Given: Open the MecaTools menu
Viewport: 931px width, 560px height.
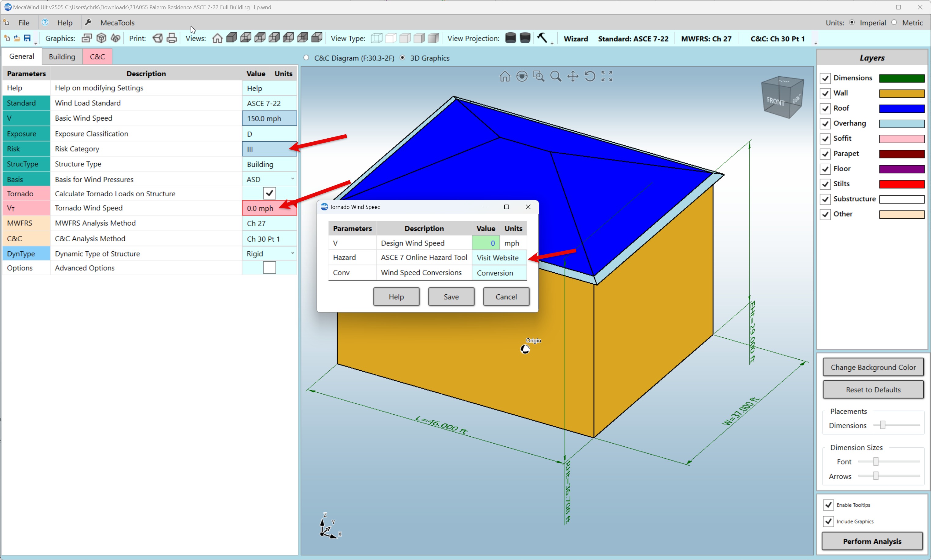Looking at the screenshot, I should (117, 23).
